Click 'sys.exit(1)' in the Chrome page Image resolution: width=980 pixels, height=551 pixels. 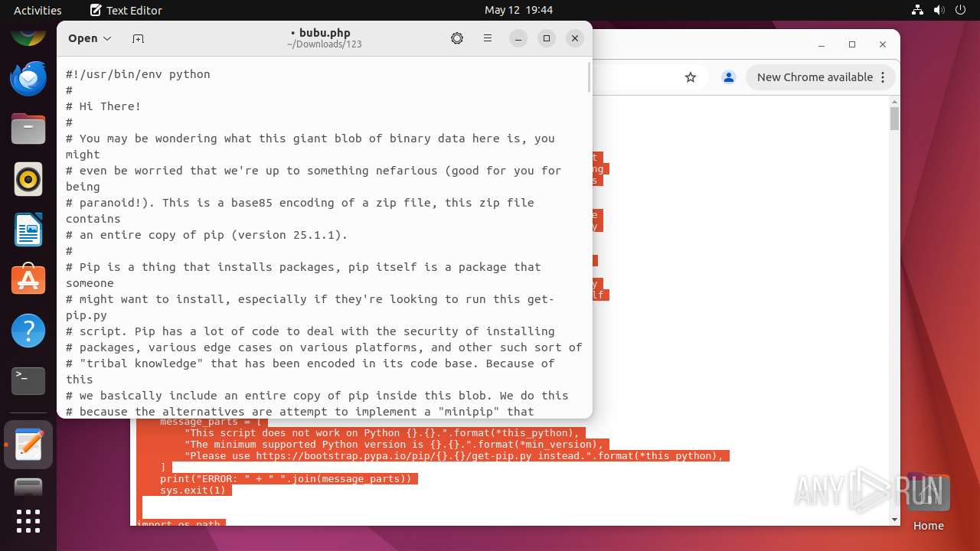[193, 490]
